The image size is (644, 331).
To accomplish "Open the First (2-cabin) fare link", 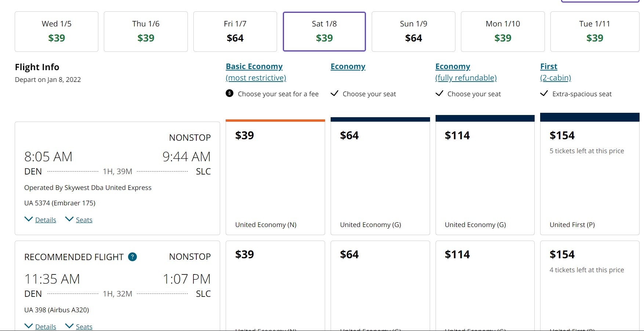I will [555, 72].
